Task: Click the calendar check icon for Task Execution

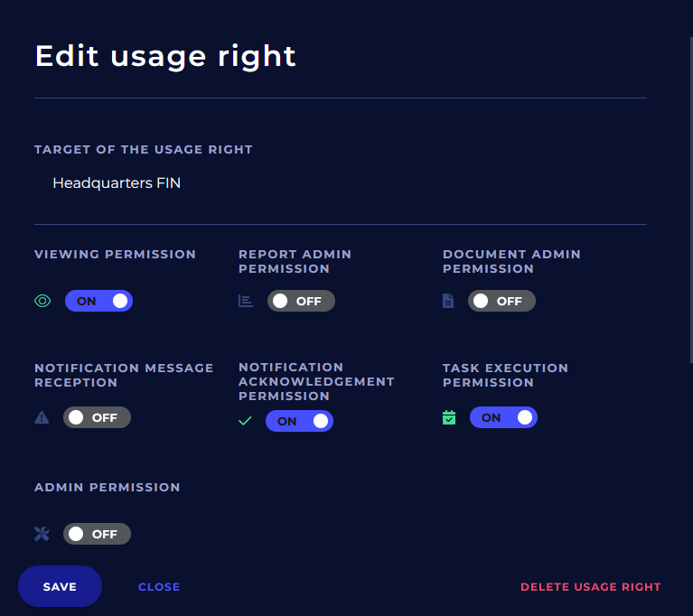Action: click(x=449, y=417)
